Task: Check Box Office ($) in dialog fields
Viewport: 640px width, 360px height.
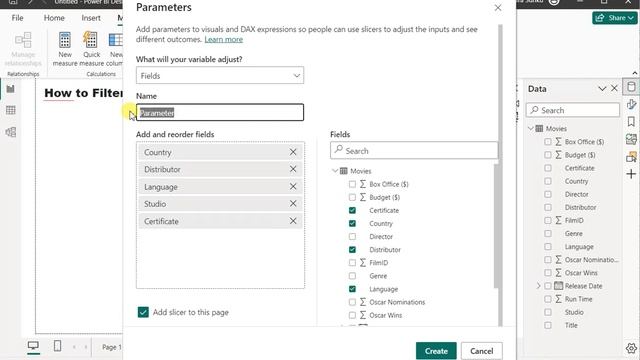Action: pos(352,184)
